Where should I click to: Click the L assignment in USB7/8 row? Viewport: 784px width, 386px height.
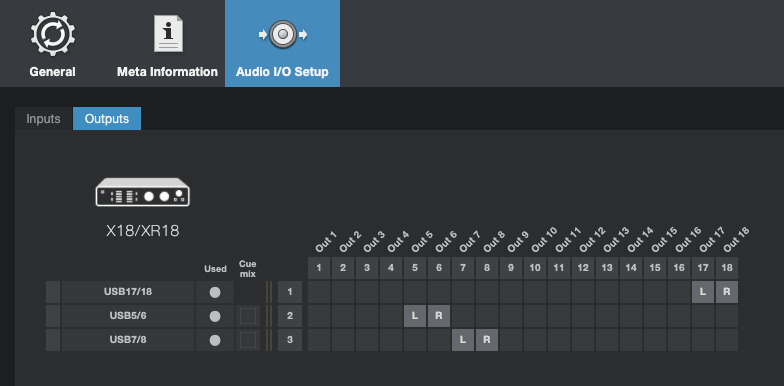pos(463,340)
